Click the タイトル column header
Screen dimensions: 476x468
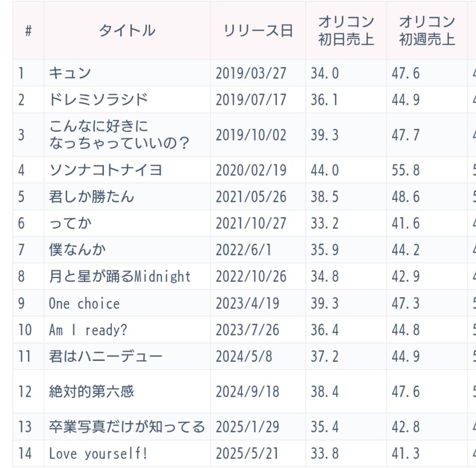point(127,30)
